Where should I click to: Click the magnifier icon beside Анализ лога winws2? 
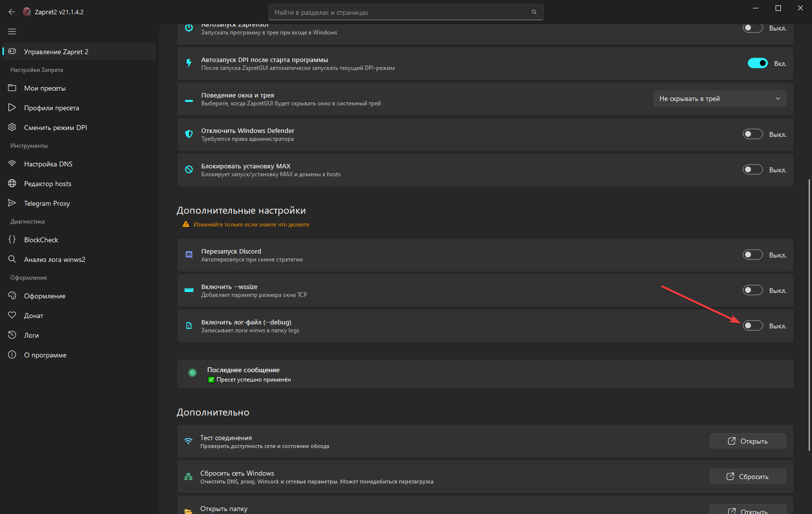click(x=12, y=259)
